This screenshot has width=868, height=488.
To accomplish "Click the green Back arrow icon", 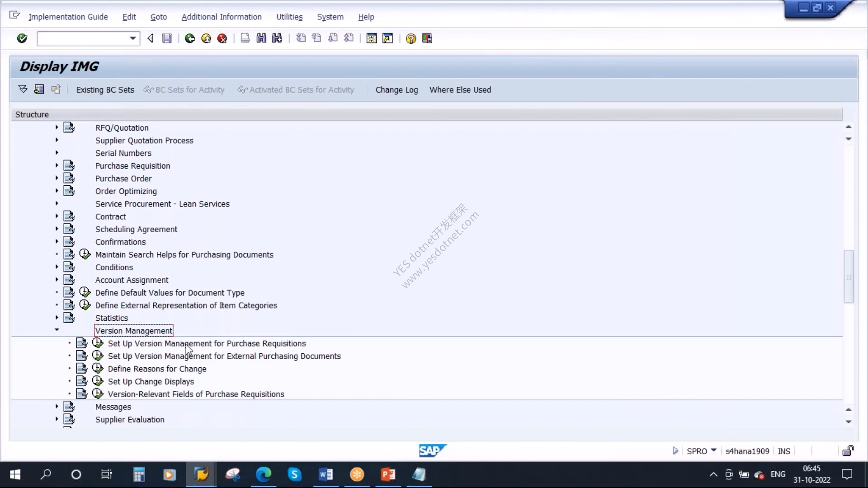I will (190, 38).
